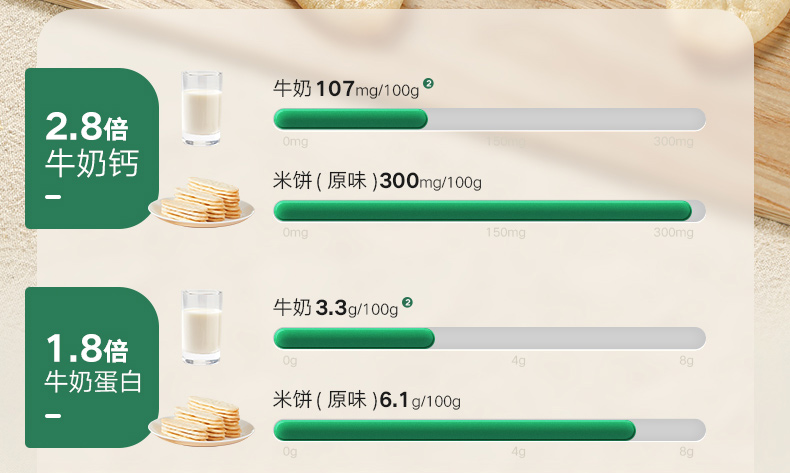
Task: Click the 4g mark under the milk protein bar
Action: point(518,359)
